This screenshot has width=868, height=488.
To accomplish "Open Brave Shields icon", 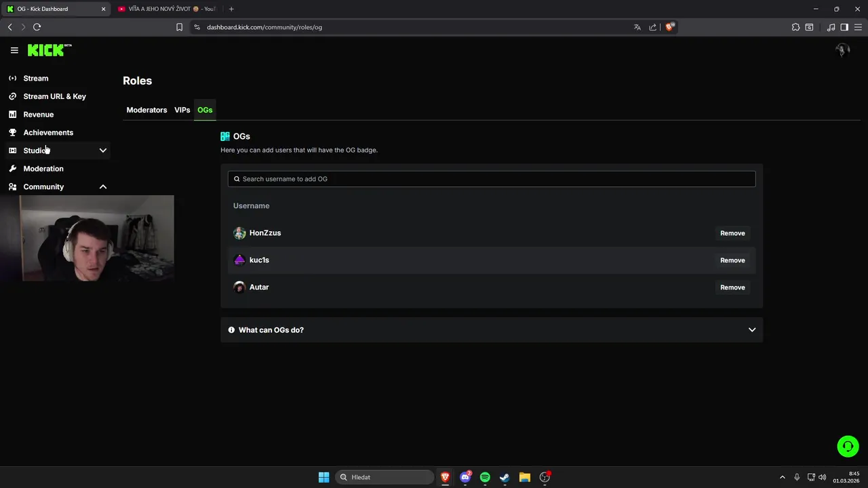I will [x=669, y=27].
